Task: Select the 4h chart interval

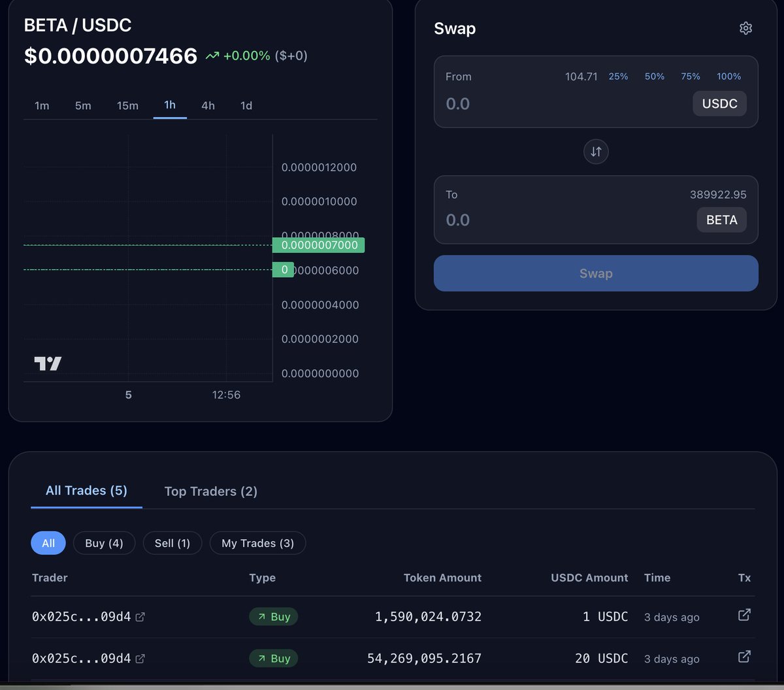Action: 208,105
